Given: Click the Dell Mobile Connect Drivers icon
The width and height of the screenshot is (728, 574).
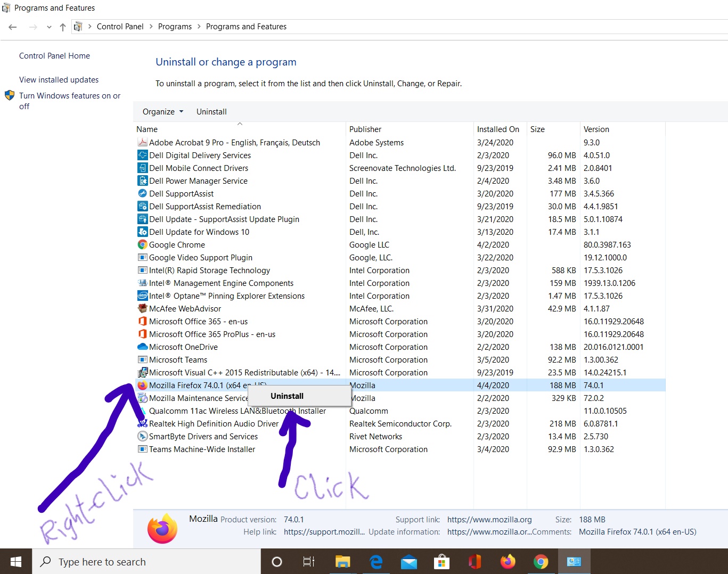Looking at the screenshot, I should click(x=142, y=168).
